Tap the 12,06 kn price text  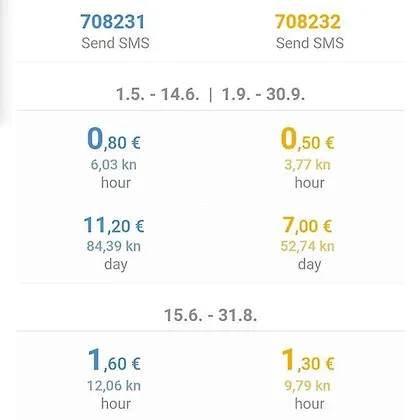click(114, 386)
